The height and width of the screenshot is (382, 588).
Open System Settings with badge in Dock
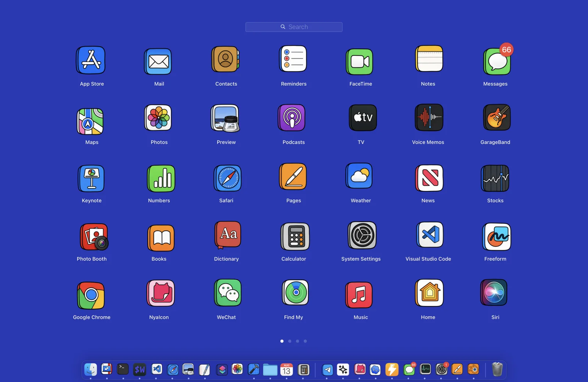click(442, 369)
